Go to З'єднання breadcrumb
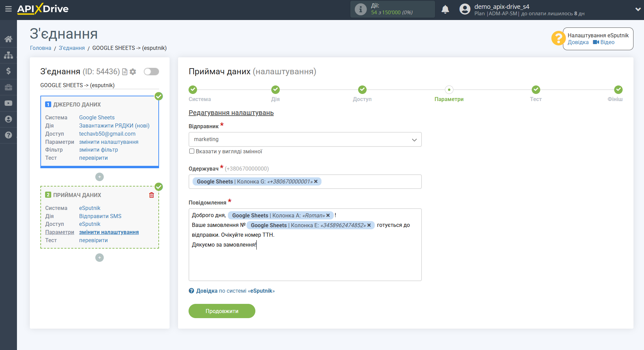This screenshot has width=644, height=350. [x=72, y=48]
